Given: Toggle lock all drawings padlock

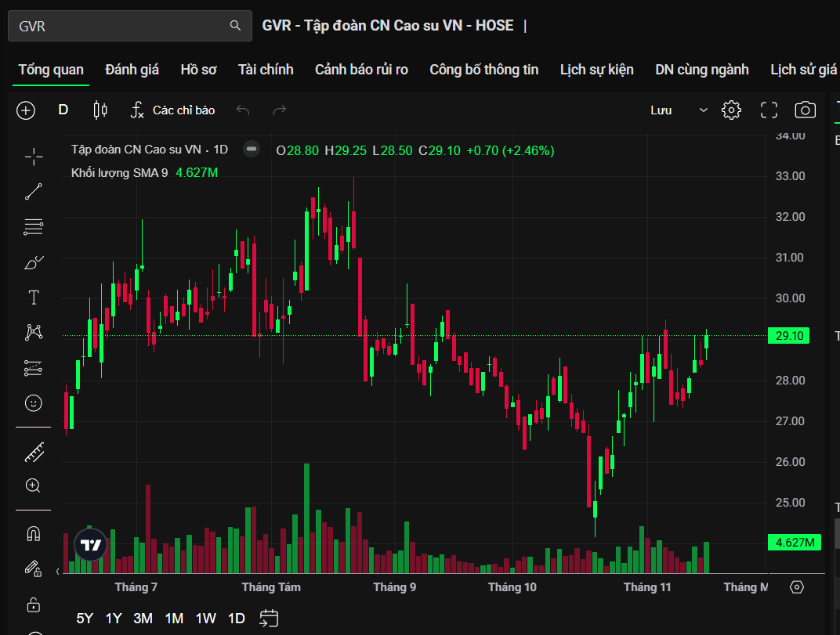Looking at the screenshot, I should coord(33,604).
